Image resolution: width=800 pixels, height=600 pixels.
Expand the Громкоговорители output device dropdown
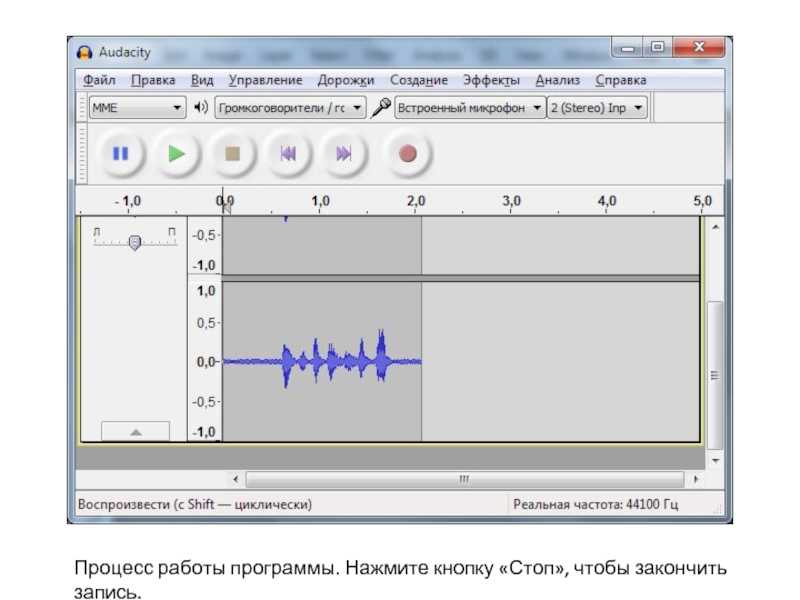[x=288, y=107]
